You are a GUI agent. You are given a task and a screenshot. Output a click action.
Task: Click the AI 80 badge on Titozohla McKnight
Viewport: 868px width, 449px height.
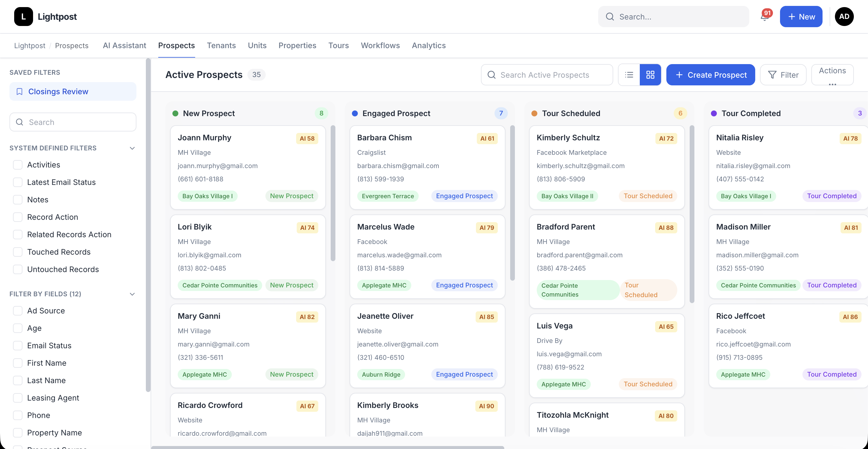pos(666,416)
